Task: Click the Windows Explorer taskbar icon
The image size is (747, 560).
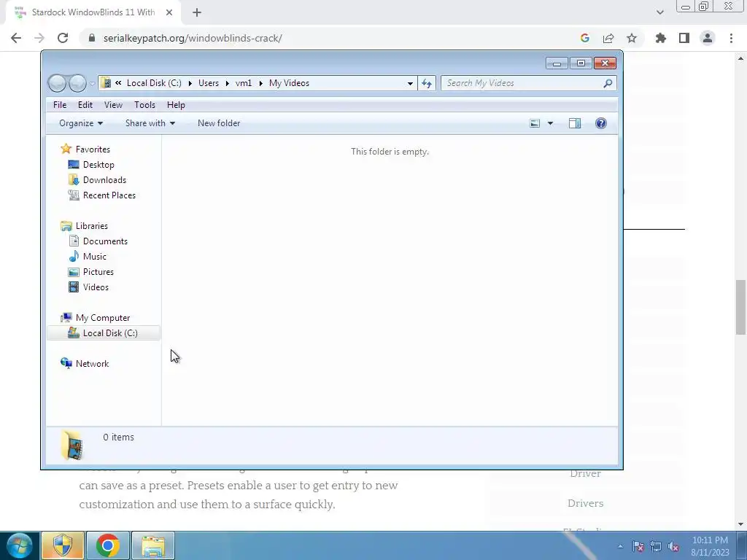Action: (x=153, y=545)
